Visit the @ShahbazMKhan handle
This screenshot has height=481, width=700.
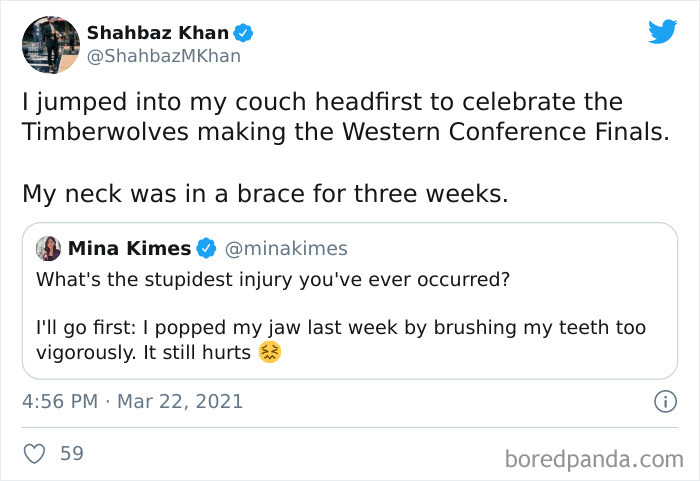coord(164,56)
